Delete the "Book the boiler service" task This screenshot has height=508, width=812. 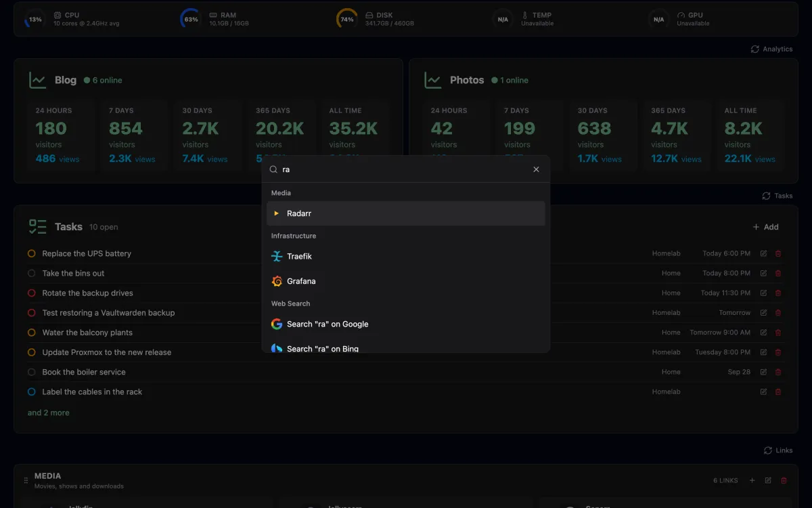778,372
